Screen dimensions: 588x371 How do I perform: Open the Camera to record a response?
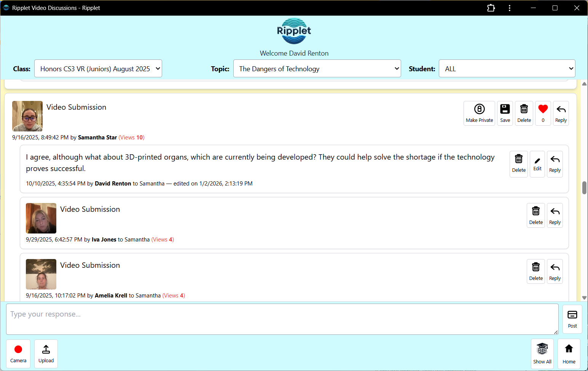point(18,353)
